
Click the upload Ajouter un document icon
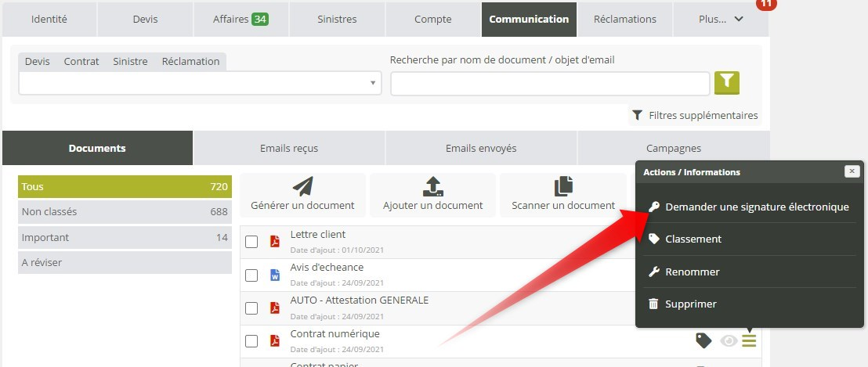(432, 186)
